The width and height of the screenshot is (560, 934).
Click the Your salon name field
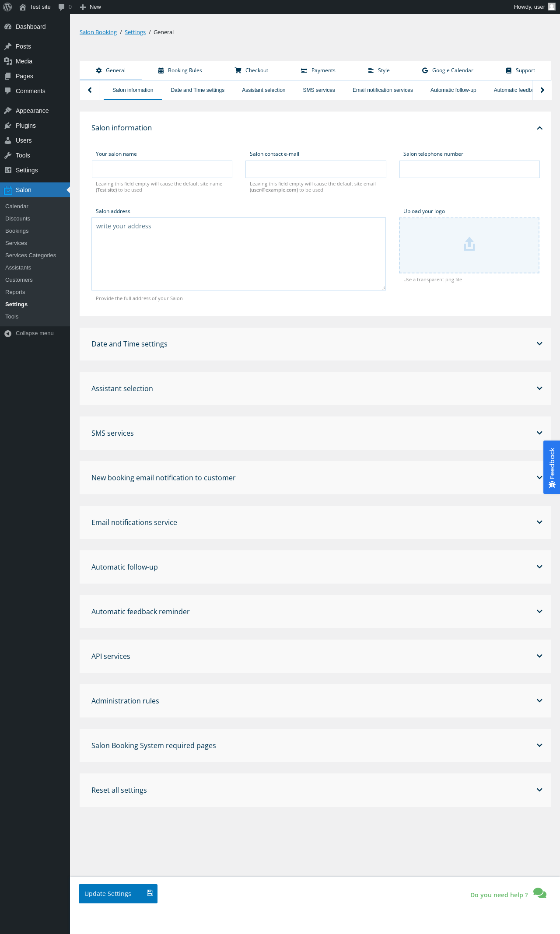(162, 169)
